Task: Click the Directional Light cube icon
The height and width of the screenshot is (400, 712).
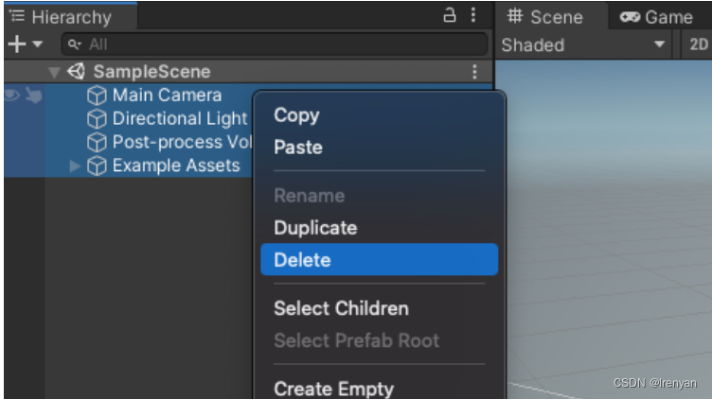Action: 97,119
